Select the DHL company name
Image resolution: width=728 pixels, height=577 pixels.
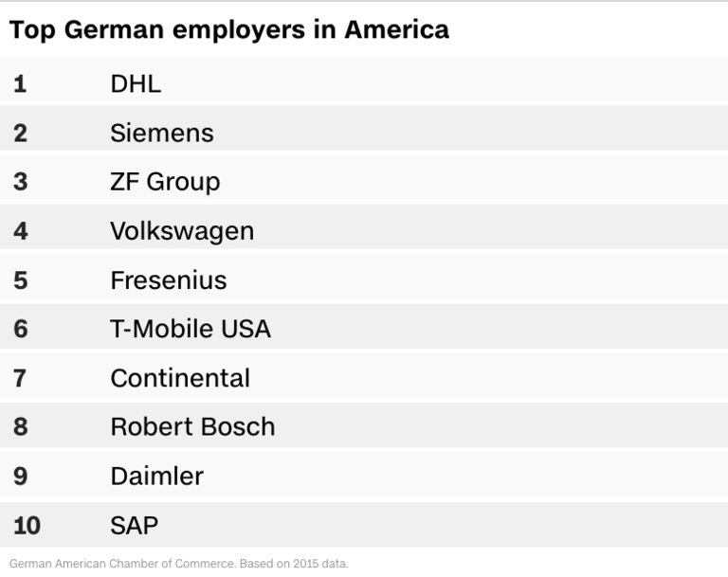136,83
